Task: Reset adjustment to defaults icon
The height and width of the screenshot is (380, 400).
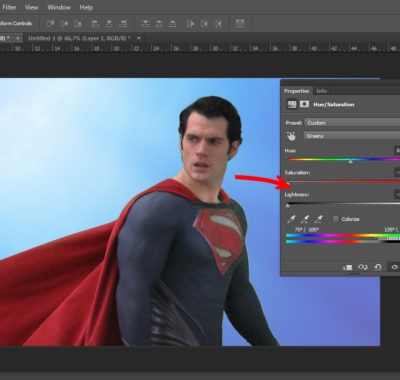Action: [378, 267]
